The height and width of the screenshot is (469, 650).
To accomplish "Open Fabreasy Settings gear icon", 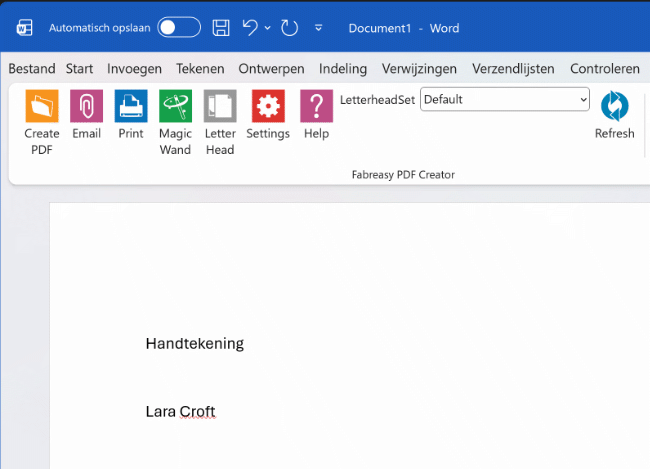I will click(x=267, y=106).
